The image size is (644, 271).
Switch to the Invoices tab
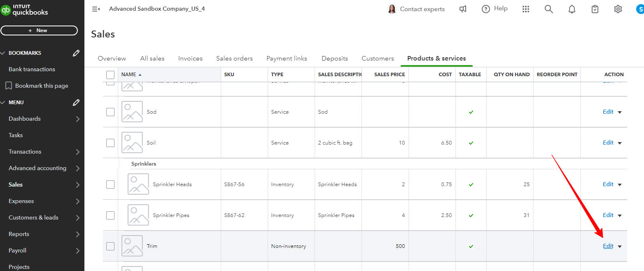pos(190,58)
